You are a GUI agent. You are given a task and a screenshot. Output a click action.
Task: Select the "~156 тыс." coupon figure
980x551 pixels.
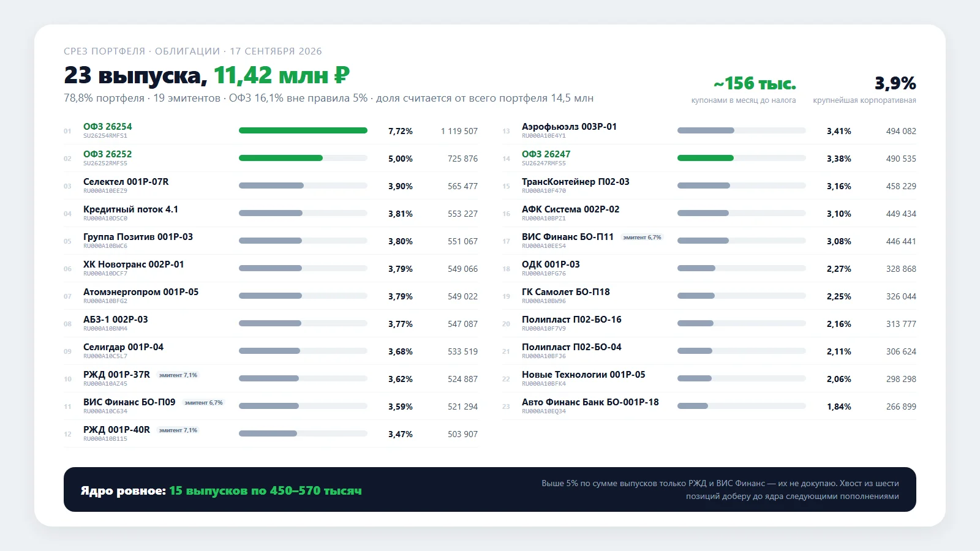755,83
